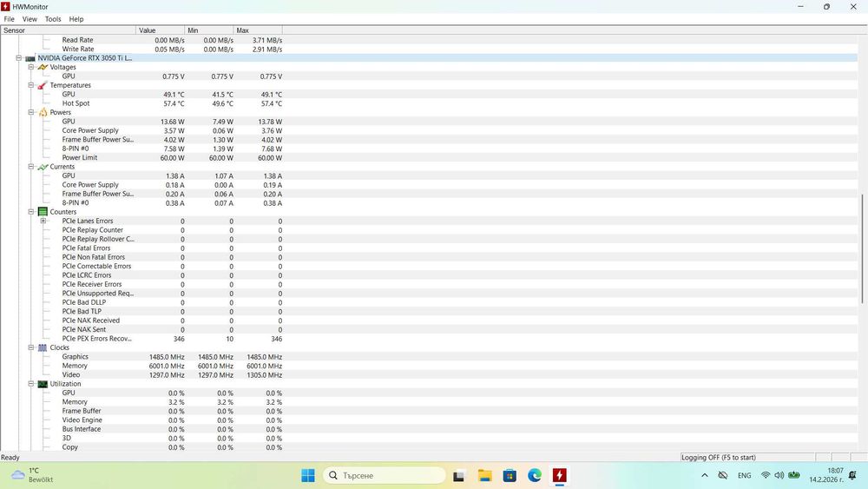868x489 pixels.
Task: Select the Graphics clock row
Action: [x=429, y=357]
